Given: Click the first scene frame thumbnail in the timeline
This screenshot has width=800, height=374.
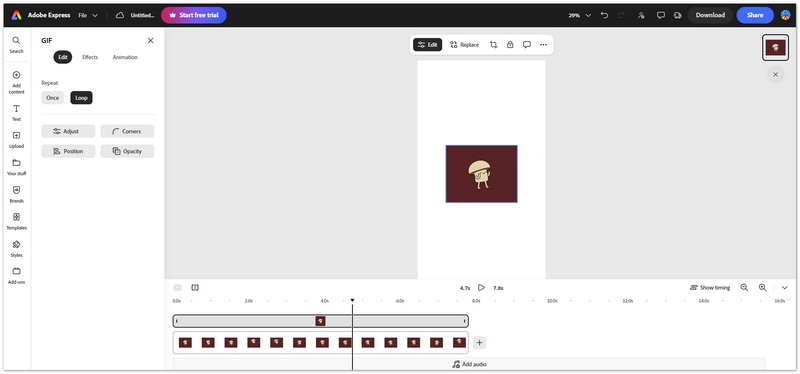Looking at the screenshot, I should pyautogui.click(x=185, y=342).
